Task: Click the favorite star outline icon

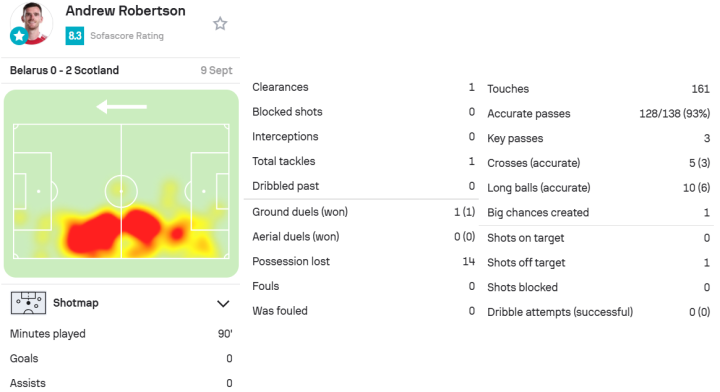Action: [220, 23]
